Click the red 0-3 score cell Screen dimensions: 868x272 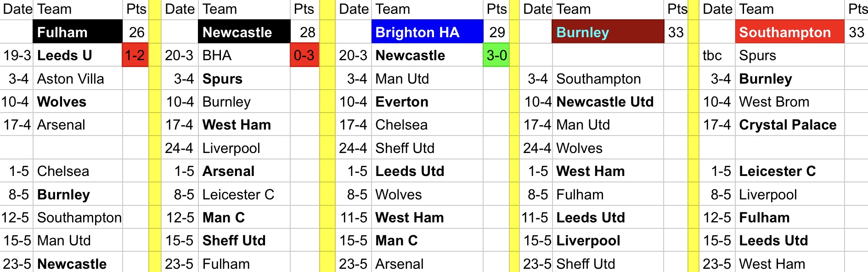coord(304,56)
